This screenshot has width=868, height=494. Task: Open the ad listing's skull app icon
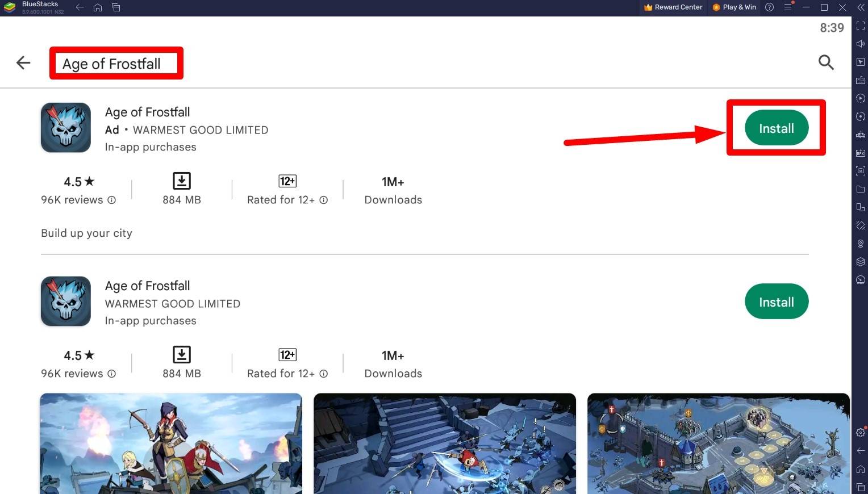pos(66,128)
